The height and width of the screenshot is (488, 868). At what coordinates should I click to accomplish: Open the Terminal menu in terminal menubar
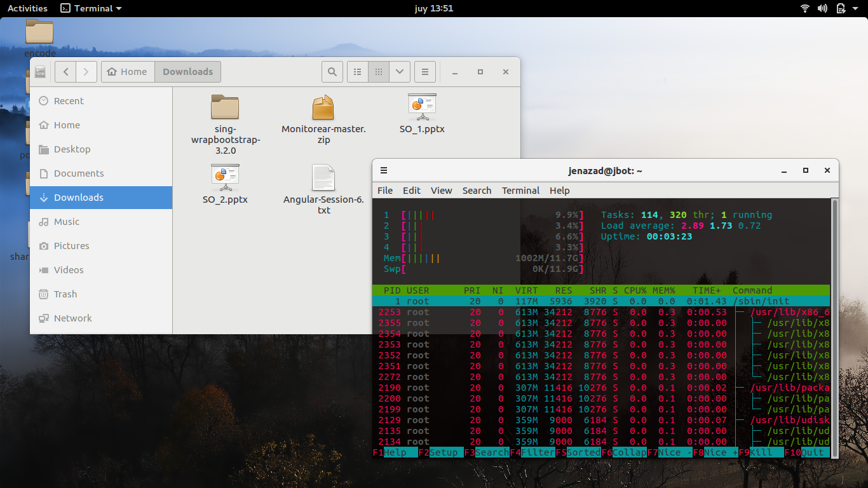click(521, 191)
